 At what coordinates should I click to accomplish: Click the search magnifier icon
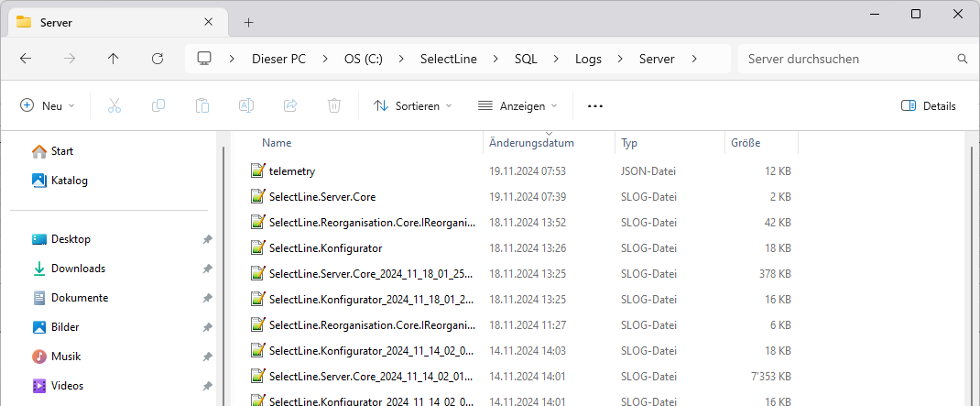963,59
